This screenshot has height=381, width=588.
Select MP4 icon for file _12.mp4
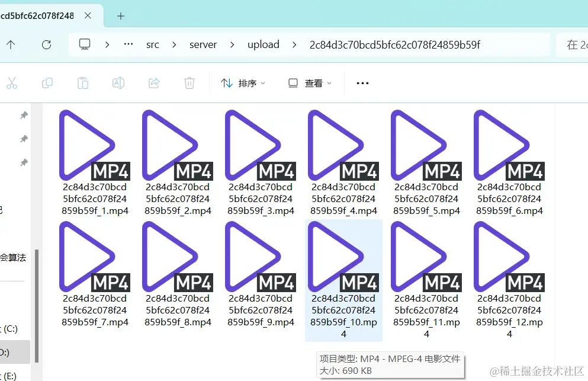coord(509,257)
